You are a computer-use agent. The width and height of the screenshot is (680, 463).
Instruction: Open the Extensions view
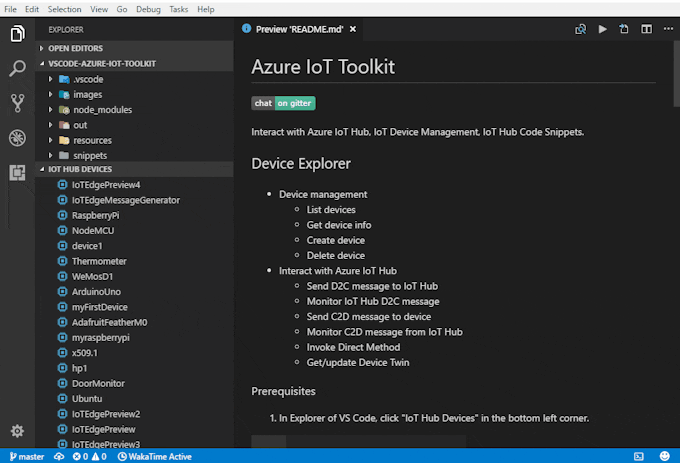click(x=17, y=173)
